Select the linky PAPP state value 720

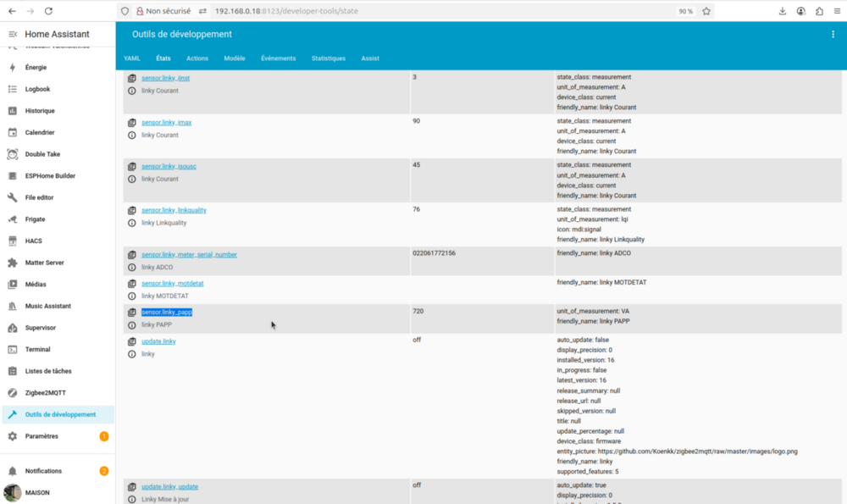[418, 311]
